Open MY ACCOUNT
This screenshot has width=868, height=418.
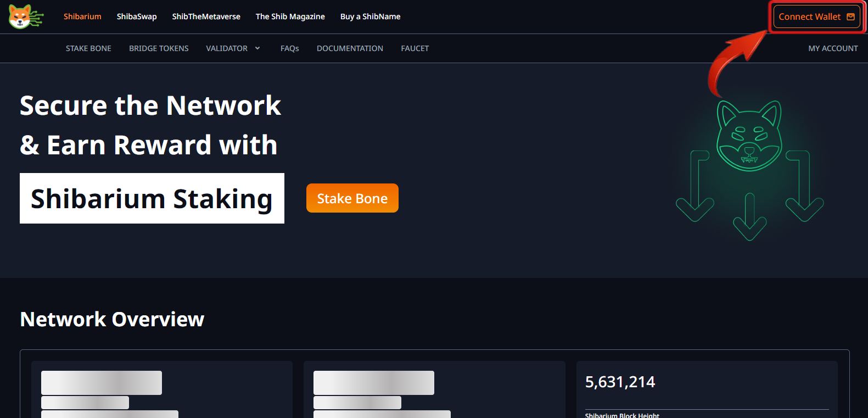(833, 48)
